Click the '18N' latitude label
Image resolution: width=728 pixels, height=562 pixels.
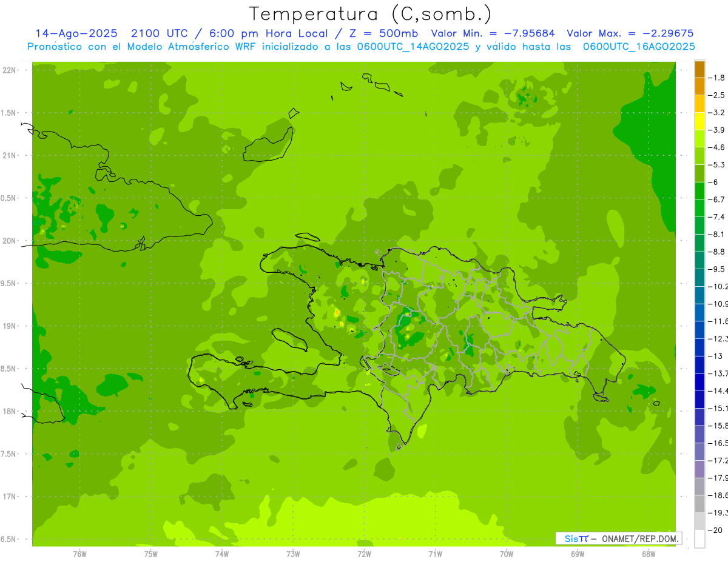tap(9, 411)
